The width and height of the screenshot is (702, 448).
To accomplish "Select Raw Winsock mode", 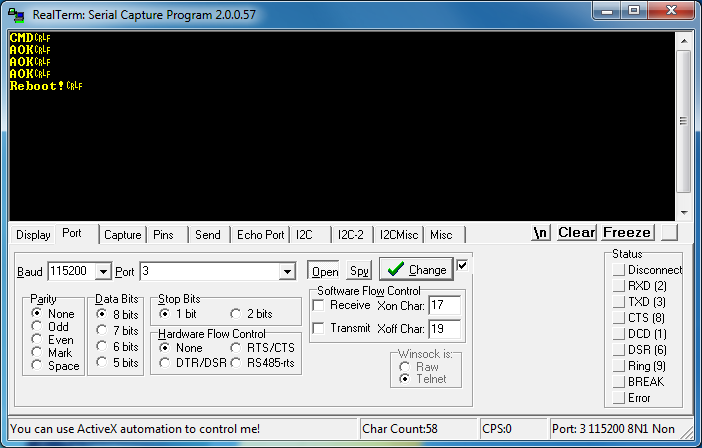I will tap(419, 367).
